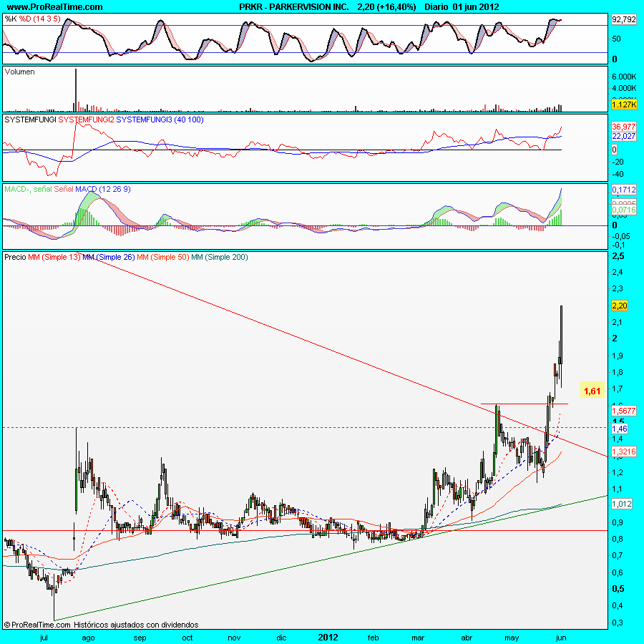
Task: Click the 50 level on stochastic axis
Action: [x=616, y=39]
